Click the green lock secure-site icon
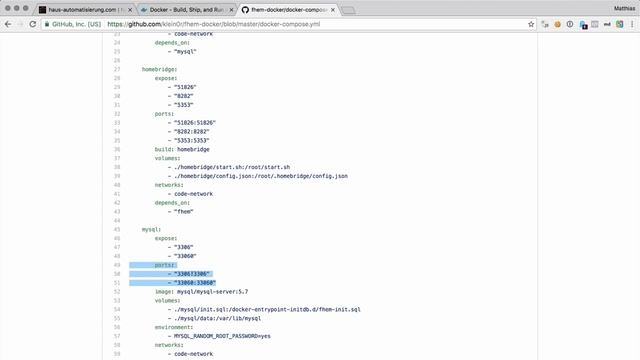 pyautogui.click(x=47, y=24)
